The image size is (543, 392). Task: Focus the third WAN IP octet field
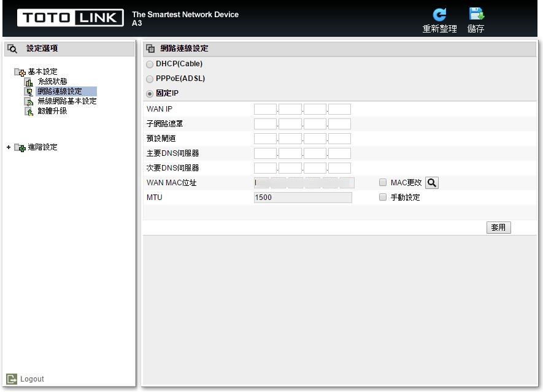click(315, 109)
